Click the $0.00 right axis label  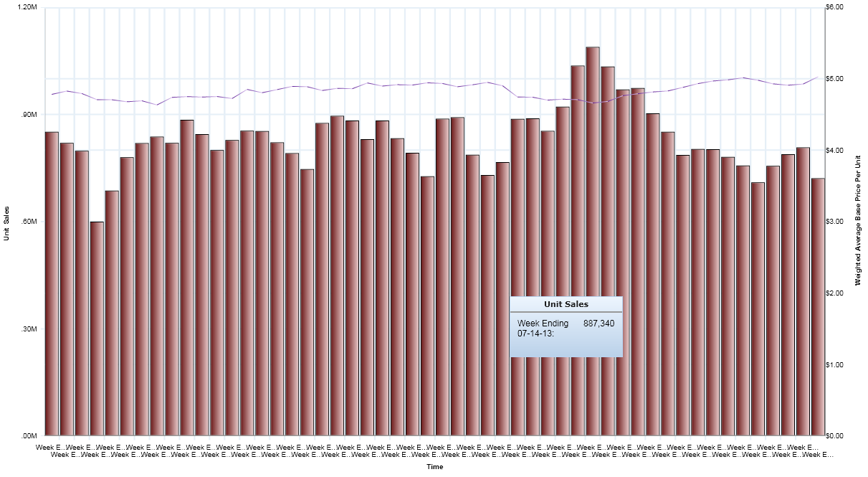[x=836, y=436]
